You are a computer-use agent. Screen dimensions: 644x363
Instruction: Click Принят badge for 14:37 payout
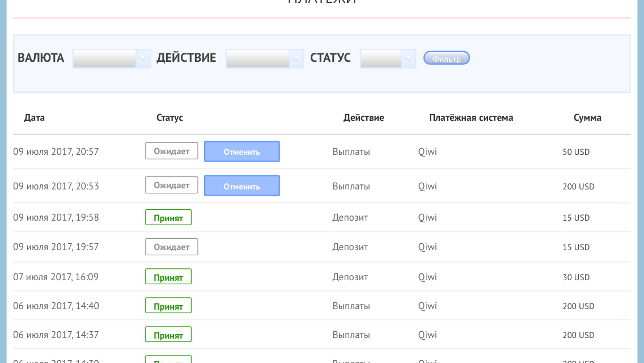168,335
